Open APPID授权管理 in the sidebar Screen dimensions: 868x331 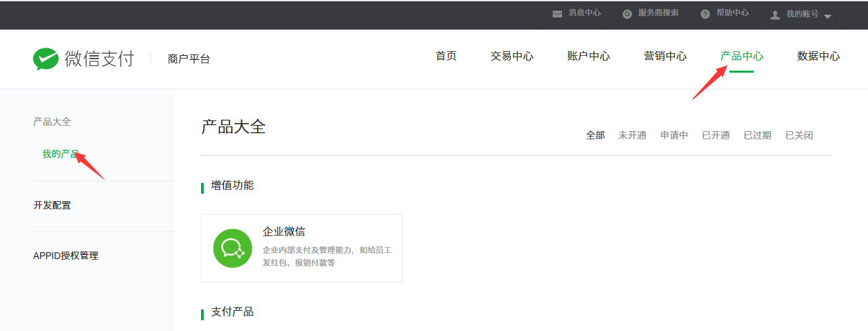[x=66, y=256]
